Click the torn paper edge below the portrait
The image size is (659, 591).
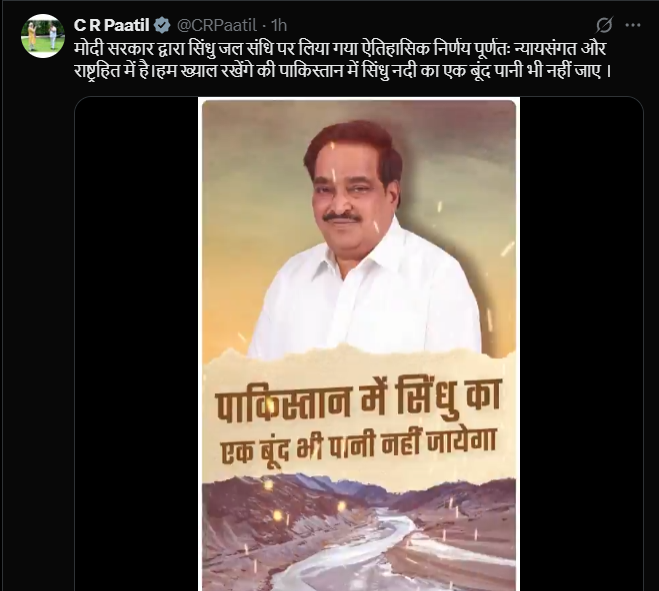[359, 355]
